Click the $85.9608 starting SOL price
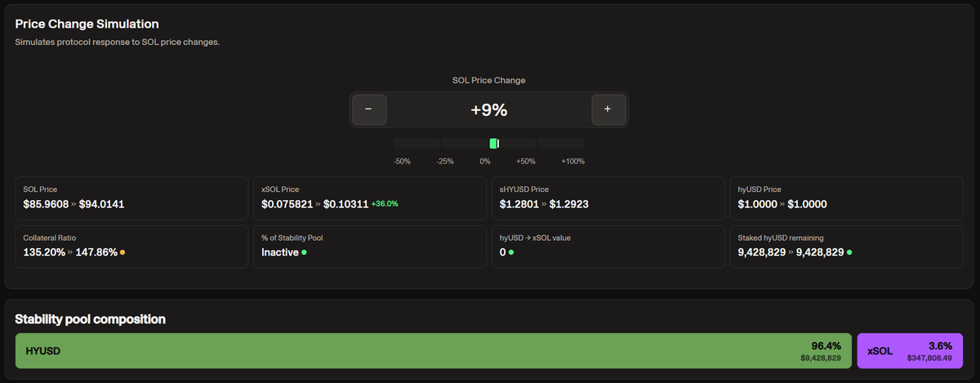Viewport: 980px width, 383px height. point(46,204)
